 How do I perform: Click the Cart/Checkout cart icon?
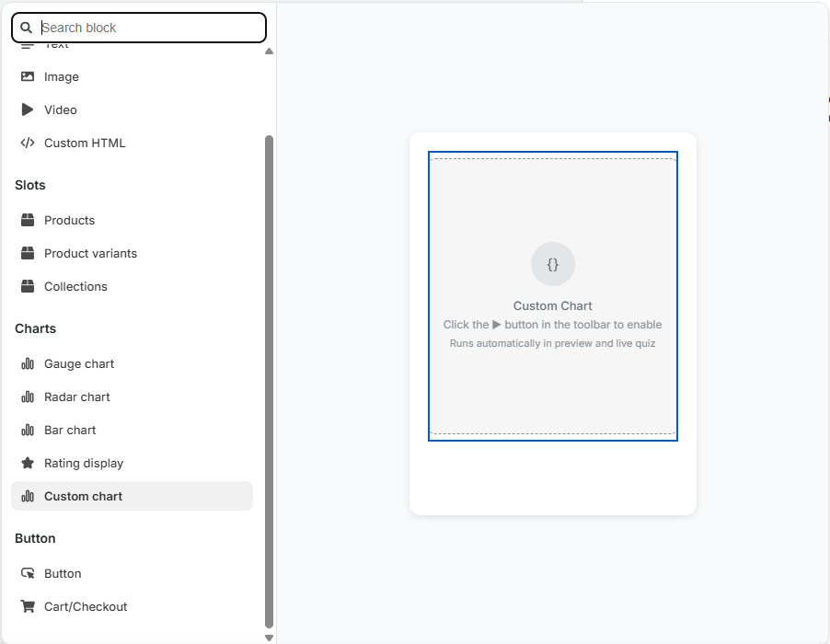click(28, 606)
